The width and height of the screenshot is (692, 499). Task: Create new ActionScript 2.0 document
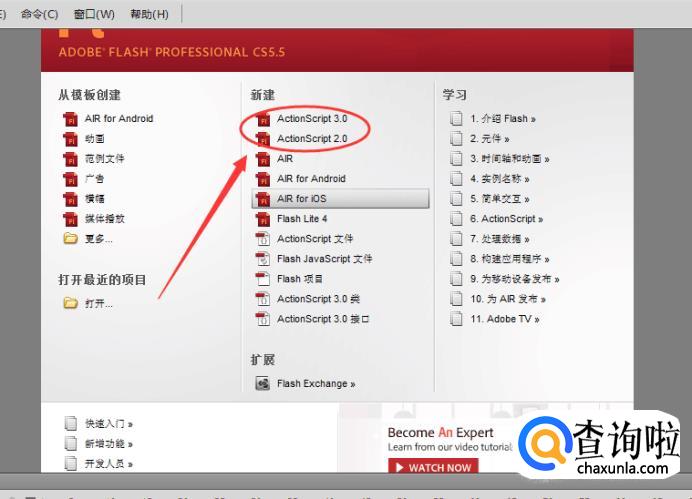(312, 139)
